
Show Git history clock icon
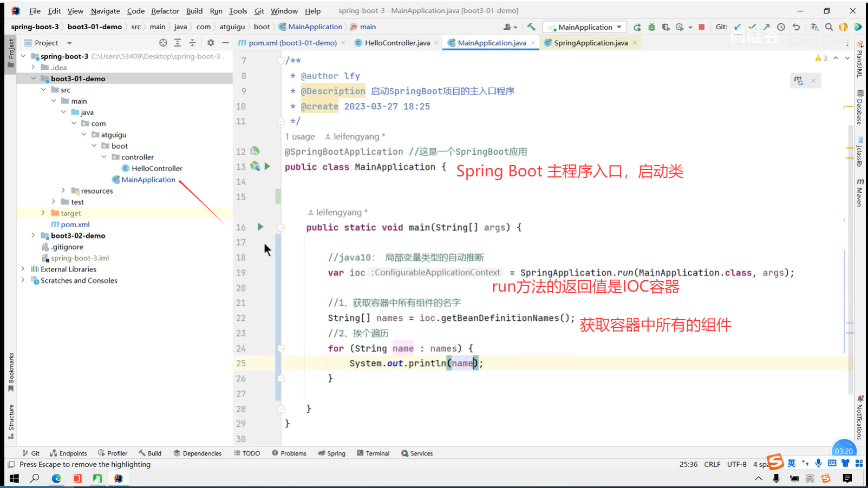click(781, 27)
